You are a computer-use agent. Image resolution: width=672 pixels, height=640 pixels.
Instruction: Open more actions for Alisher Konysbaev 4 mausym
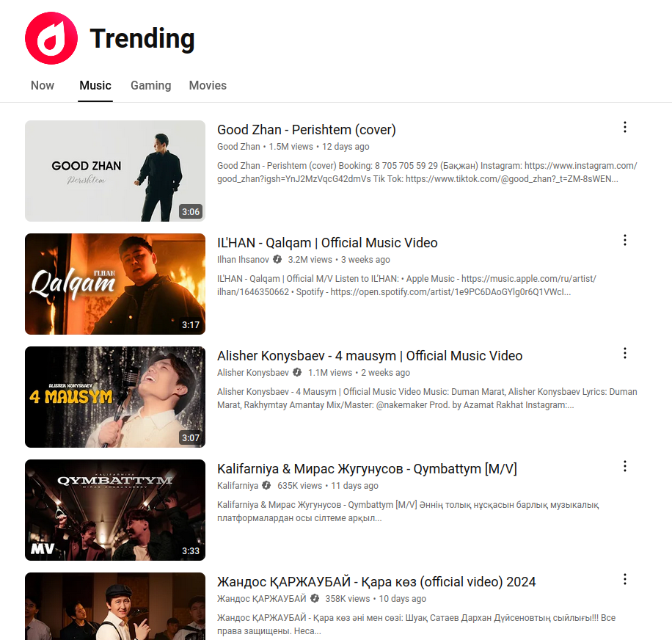(x=625, y=353)
